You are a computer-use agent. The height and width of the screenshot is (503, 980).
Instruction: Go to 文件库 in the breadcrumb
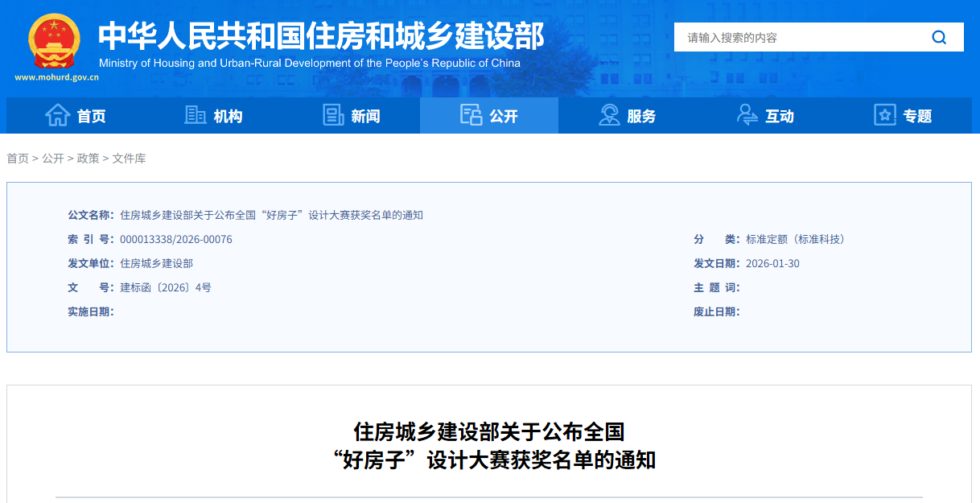129,159
